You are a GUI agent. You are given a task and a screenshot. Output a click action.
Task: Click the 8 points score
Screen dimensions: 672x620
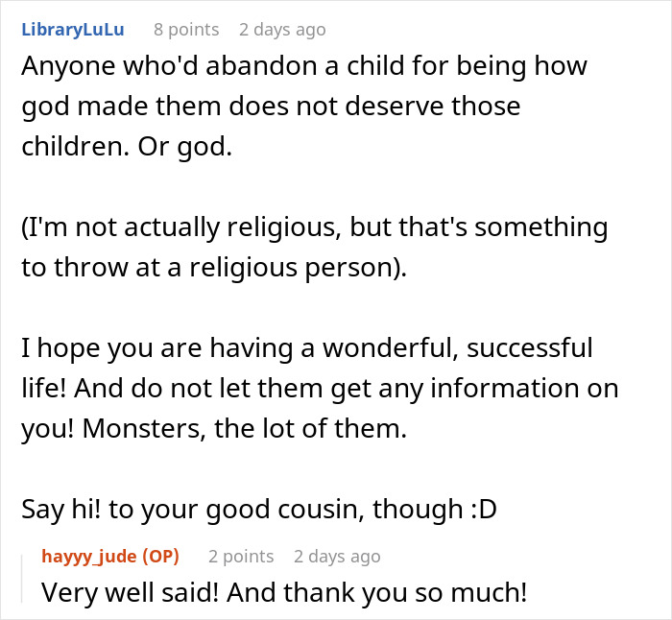(x=186, y=30)
